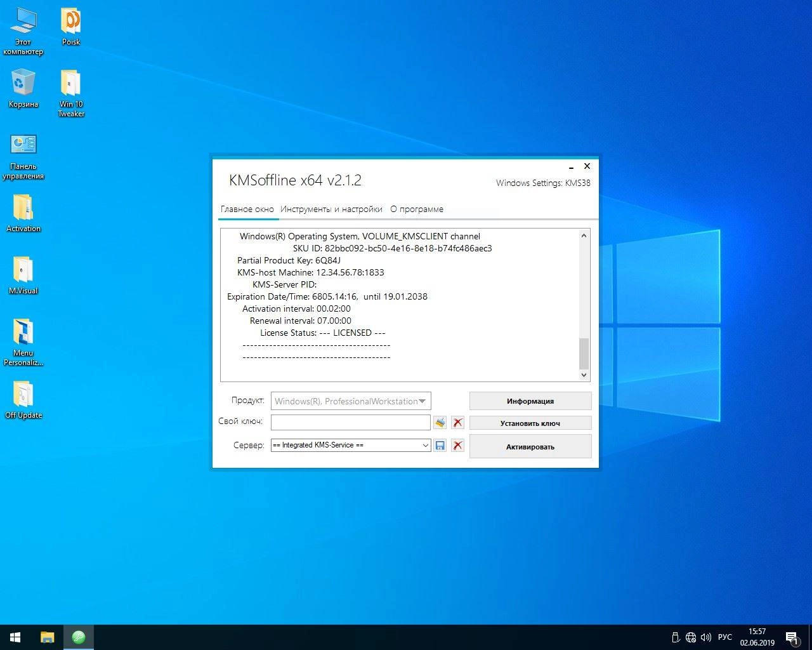Clear the Свой ключ field with red X
The height and width of the screenshot is (650, 812).
click(457, 422)
